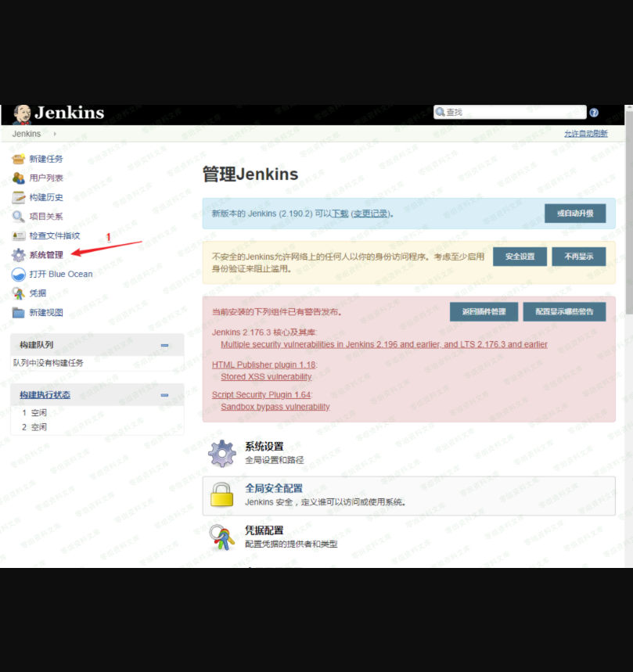Click the 或自动升级 button
This screenshot has width=633, height=672.
[575, 214]
